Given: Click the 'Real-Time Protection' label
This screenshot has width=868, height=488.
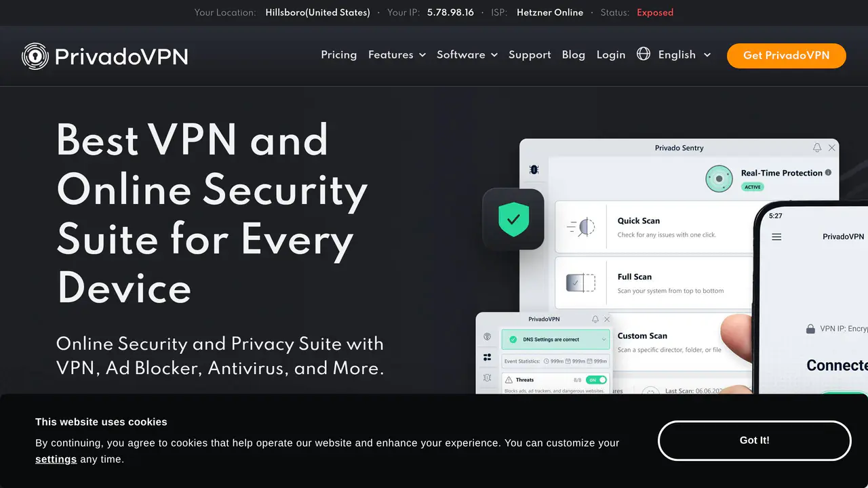Looking at the screenshot, I should pos(782,173).
